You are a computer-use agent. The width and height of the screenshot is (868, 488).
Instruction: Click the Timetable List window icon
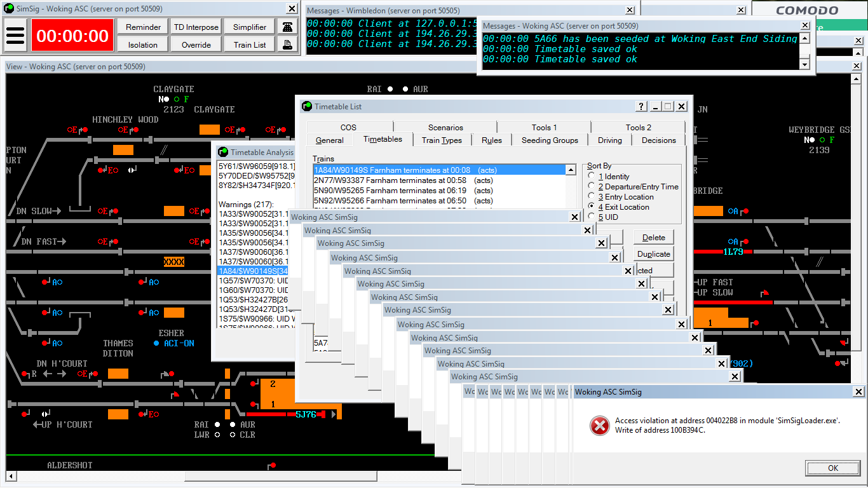pos(307,106)
